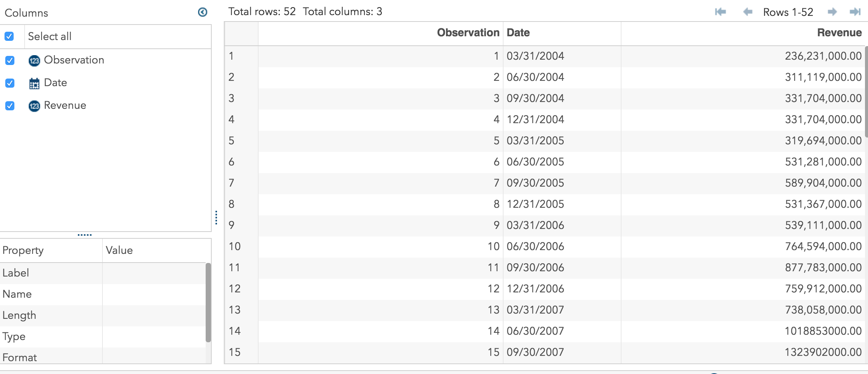Click the numeric type icon beside Observation
The height and width of the screenshot is (374, 868).
tap(34, 60)
